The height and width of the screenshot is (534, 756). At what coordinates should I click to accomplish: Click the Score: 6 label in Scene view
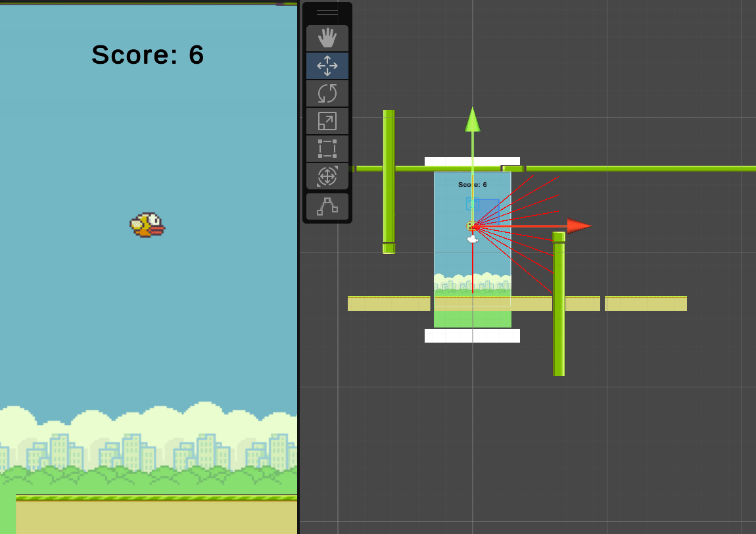473,185
